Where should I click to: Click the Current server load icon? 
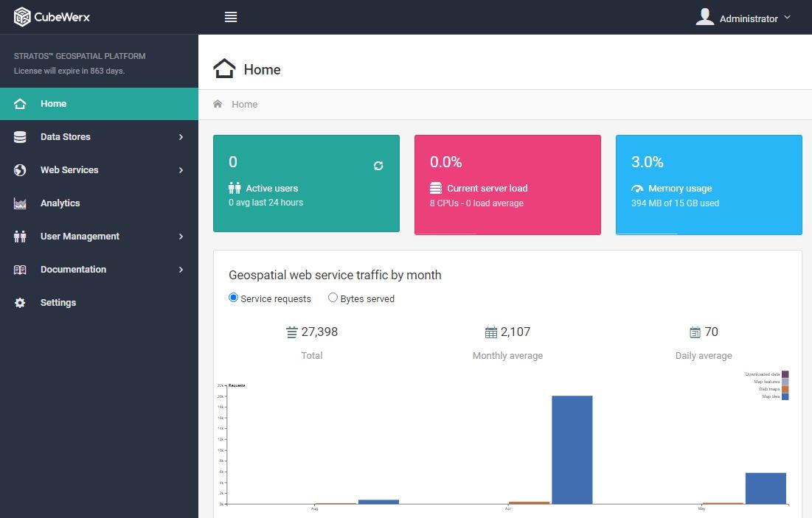click(436, 188)
